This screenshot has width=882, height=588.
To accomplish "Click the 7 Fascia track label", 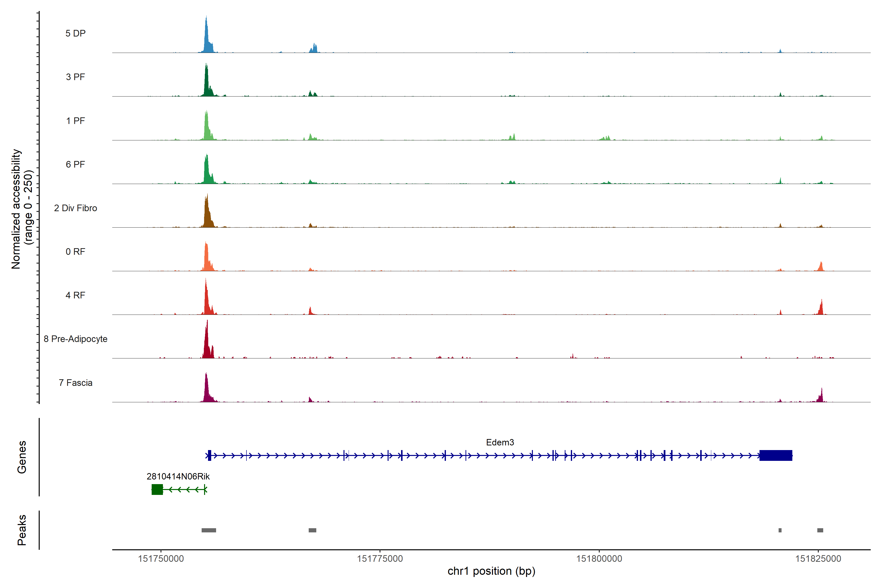I will [75, 383].
